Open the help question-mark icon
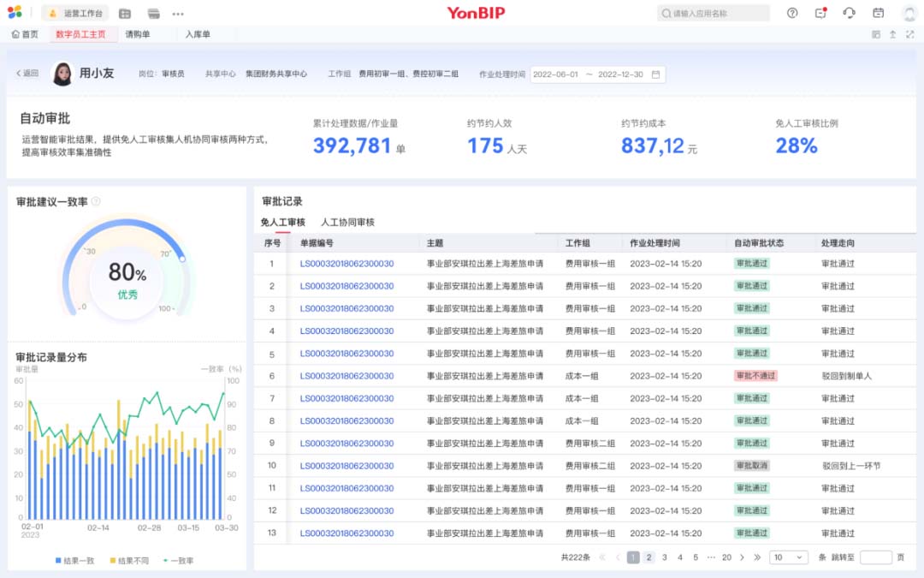 (x=792, y=13)
